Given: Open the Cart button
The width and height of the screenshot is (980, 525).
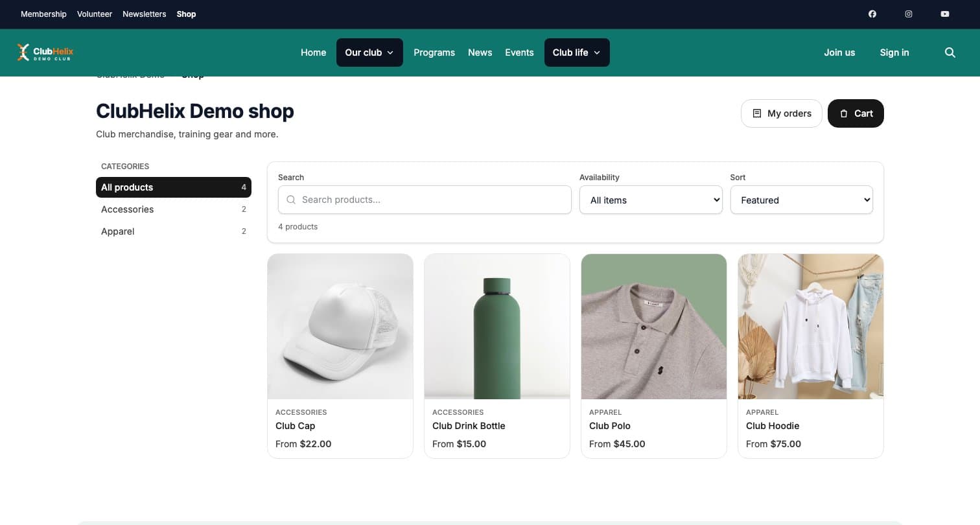Looking at the screenshot, I should pyautogui.click(x=856, y=113).
